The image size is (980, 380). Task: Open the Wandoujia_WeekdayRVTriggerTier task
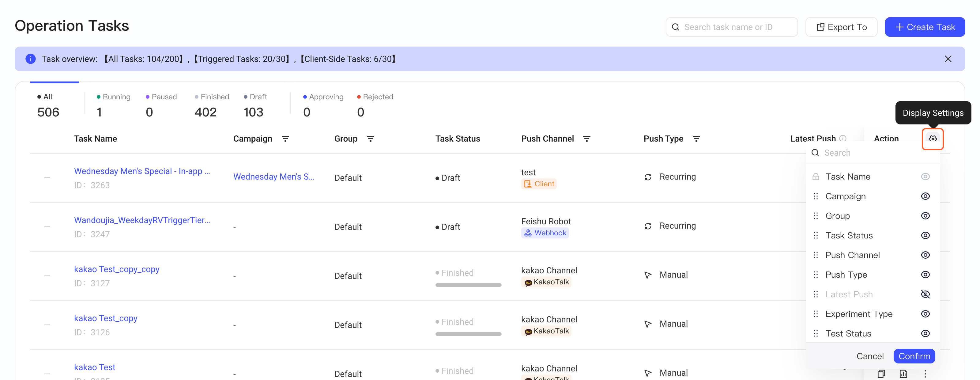pos(142,220)
